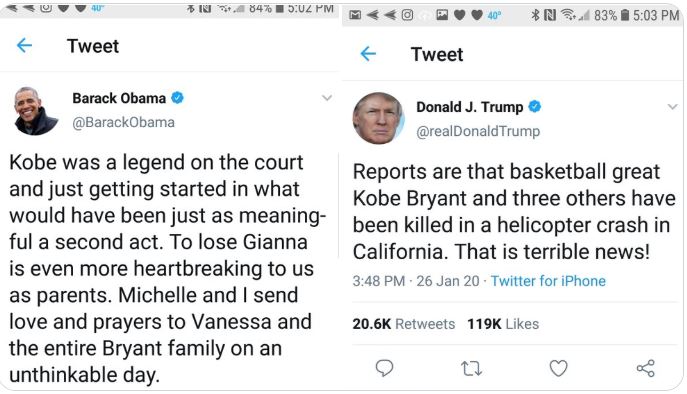Expand options chevron on Obama tweet
The image size is (687, 394).
[327, 98]
